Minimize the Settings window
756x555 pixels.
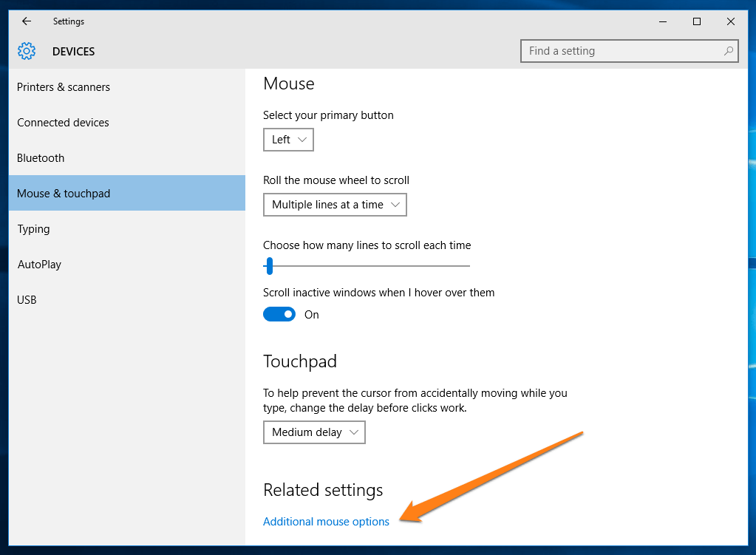663,21
